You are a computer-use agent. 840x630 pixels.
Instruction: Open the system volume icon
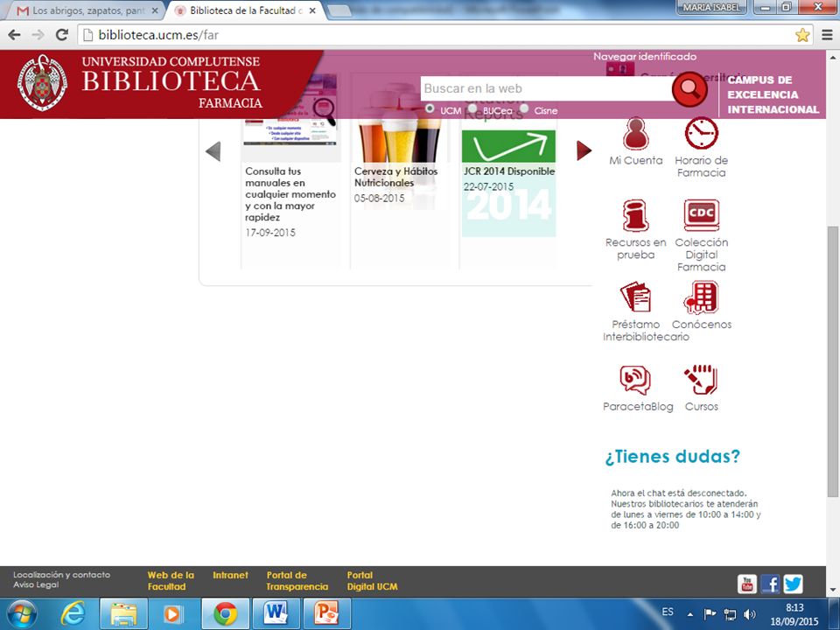(750, 614)
